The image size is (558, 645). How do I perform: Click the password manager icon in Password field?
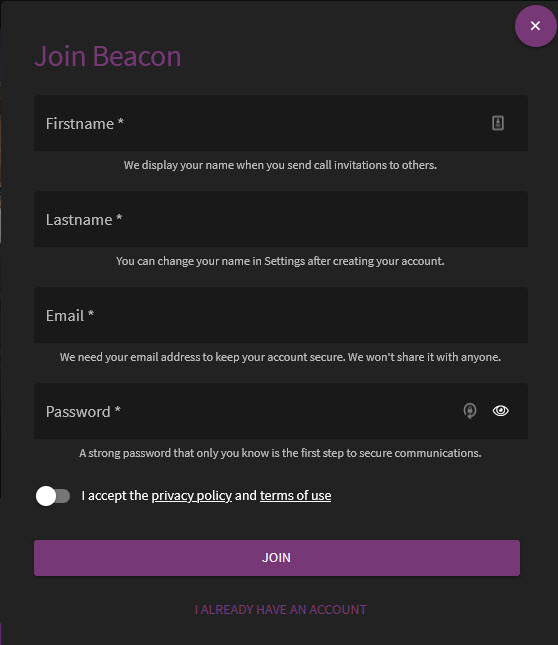(x=470, y=411)
